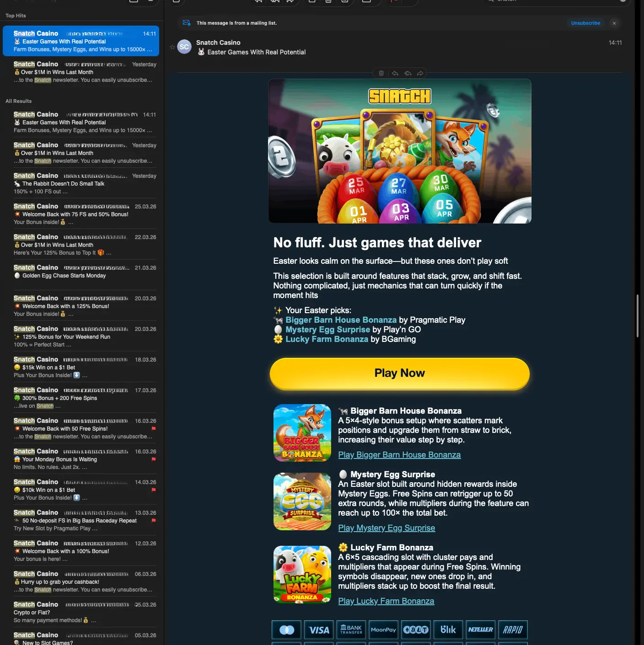Click the Unsubscribe button in the banner

point(585,23)
